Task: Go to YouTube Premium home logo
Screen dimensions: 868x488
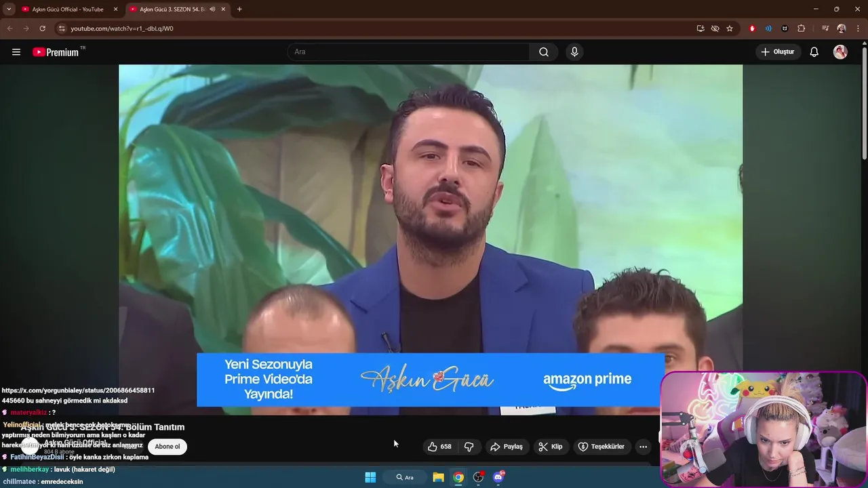Action: 56,52
